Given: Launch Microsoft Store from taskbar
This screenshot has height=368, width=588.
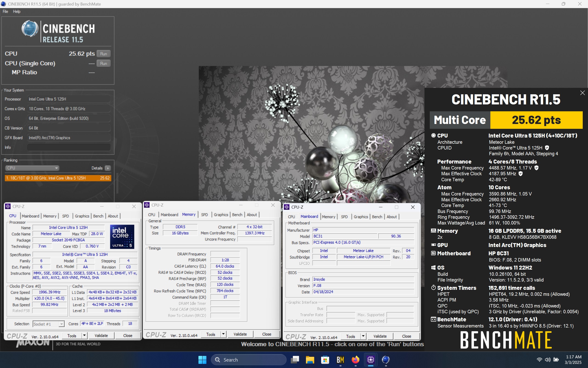Looking at the screenshot, I should (325, 359).
